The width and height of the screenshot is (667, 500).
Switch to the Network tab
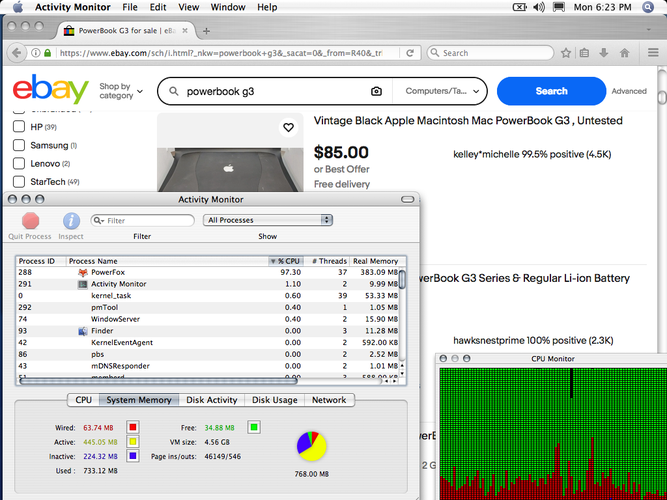tap(329, 400)
